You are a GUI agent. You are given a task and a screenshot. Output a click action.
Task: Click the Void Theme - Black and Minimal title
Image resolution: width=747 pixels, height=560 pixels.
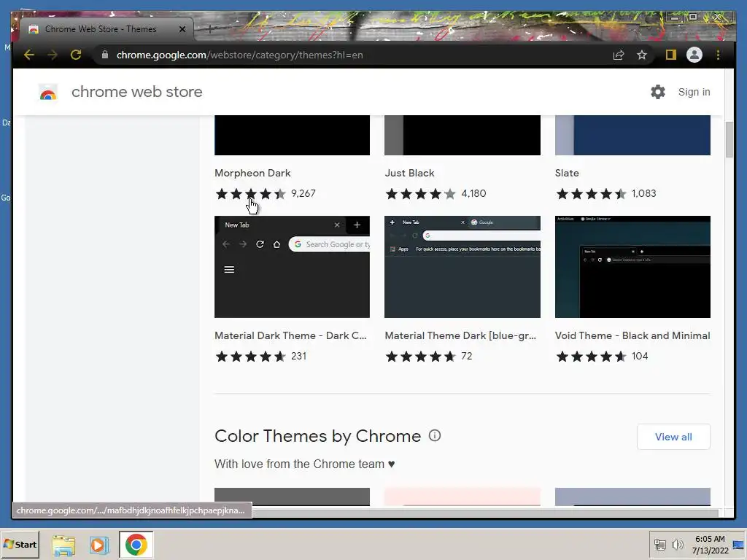(x=632, y=335)
